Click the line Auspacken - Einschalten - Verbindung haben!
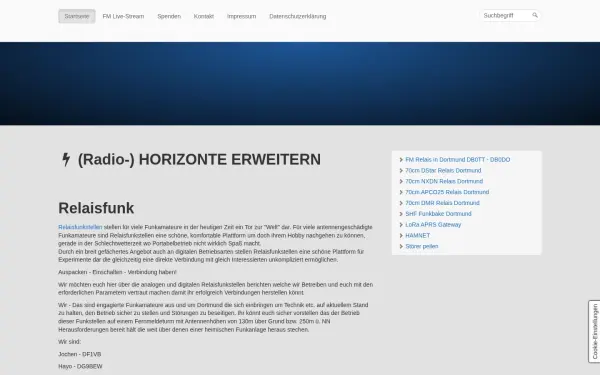The width and height of the screenshot is (600, 375). (117, 272)
